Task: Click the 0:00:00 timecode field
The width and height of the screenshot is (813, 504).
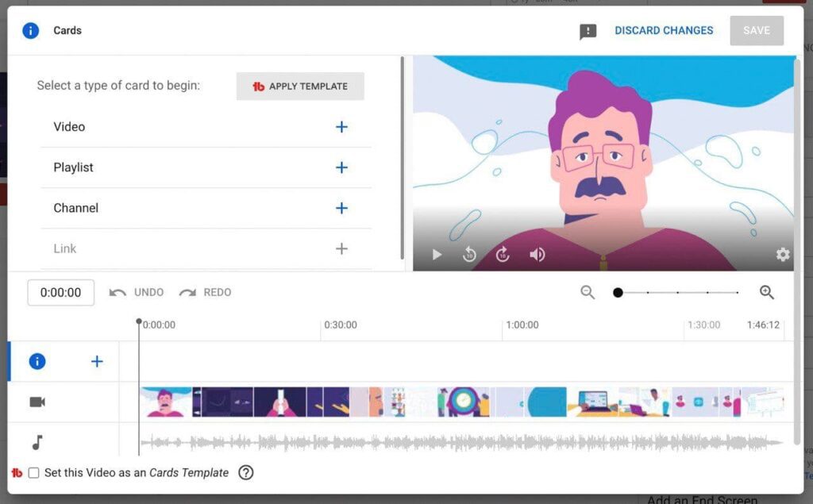Action: 60,292
